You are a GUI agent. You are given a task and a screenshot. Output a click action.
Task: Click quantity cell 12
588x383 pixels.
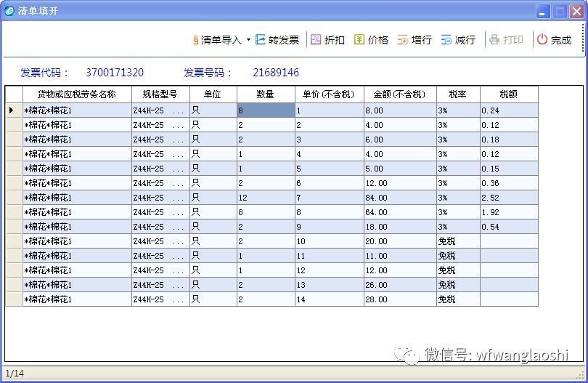point(266,198)
